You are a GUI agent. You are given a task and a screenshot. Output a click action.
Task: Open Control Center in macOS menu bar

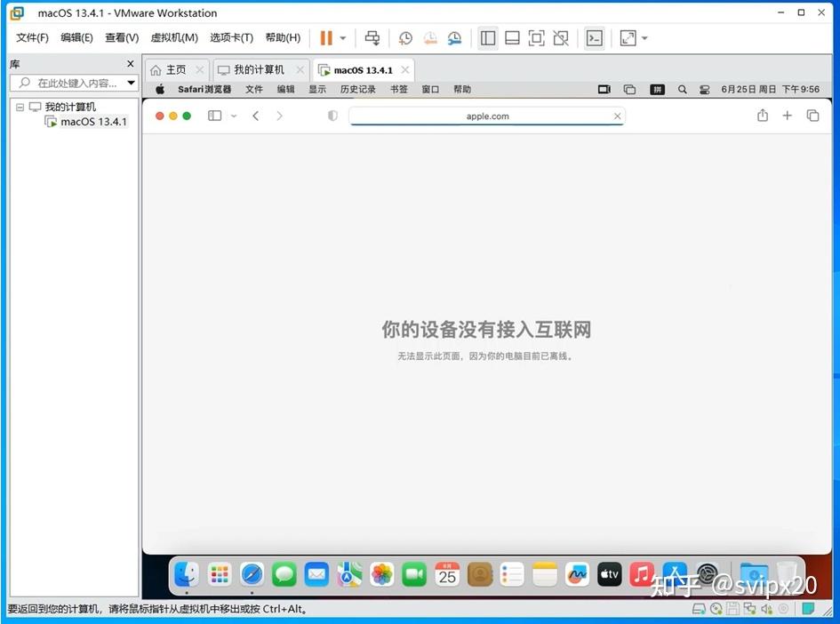point(705,90)
